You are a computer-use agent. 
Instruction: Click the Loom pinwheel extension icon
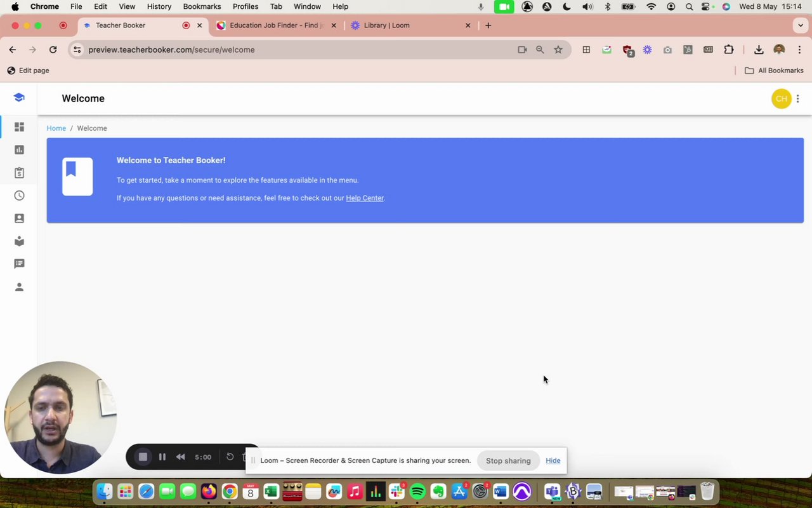coord(647,50)
